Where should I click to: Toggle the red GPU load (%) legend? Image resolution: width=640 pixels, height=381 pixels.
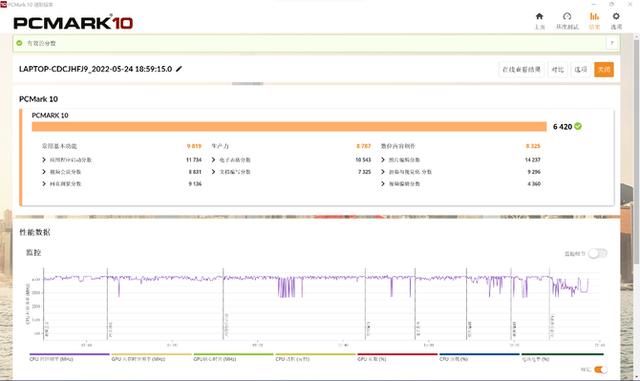(398, 357)
